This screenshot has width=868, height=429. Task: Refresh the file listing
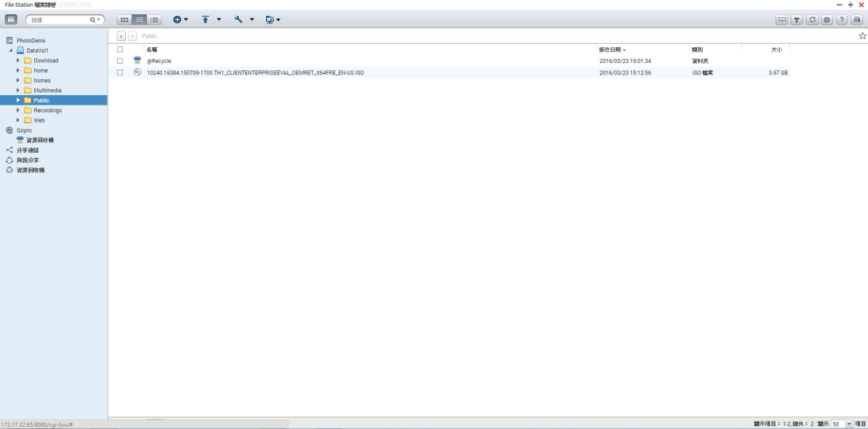pos(812,20)
